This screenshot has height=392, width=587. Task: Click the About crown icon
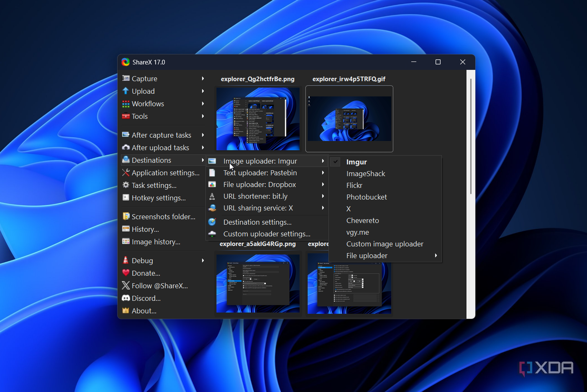pos(126,310)
